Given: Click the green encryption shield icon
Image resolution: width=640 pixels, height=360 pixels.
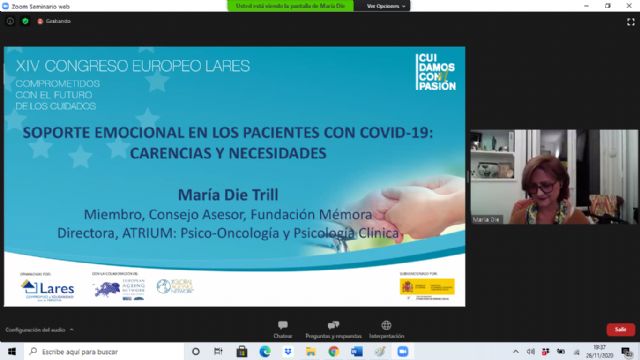Looking at the screenshot, I should [25, 21].
